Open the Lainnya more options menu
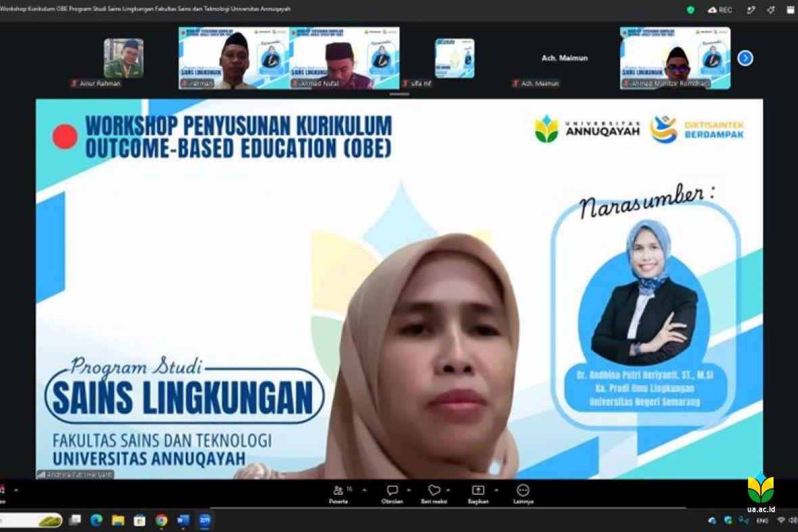798x532 pixels. 523,494
